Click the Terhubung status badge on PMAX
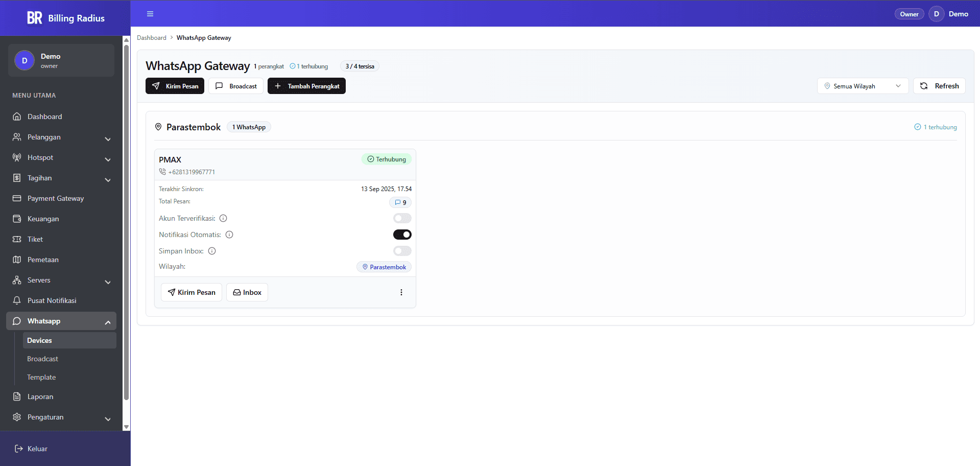The height and width of the screenshot is (466, 980). (387, 159)
